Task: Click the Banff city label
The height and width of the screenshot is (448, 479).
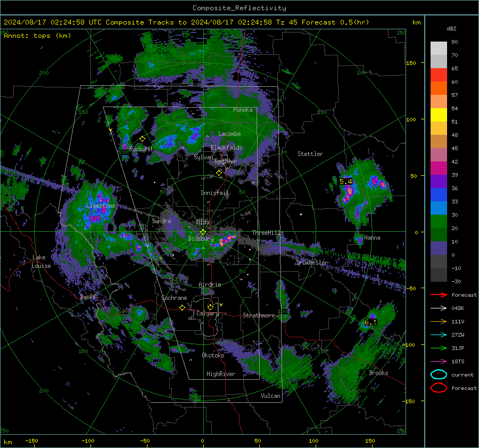Action: point(88,297)
